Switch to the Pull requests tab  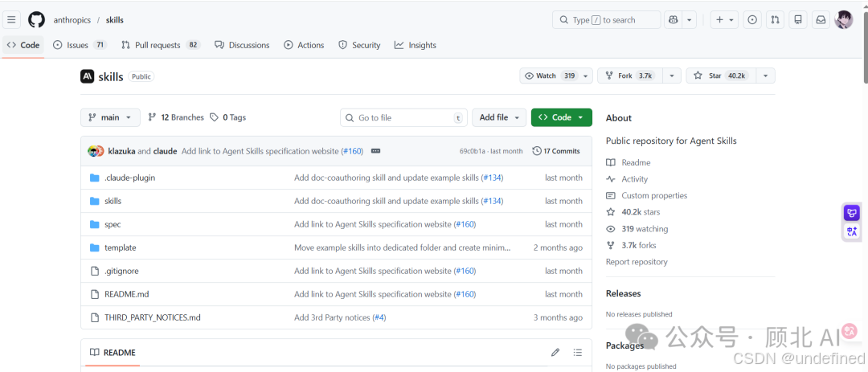pyautogui.click(x=161, y=45)
